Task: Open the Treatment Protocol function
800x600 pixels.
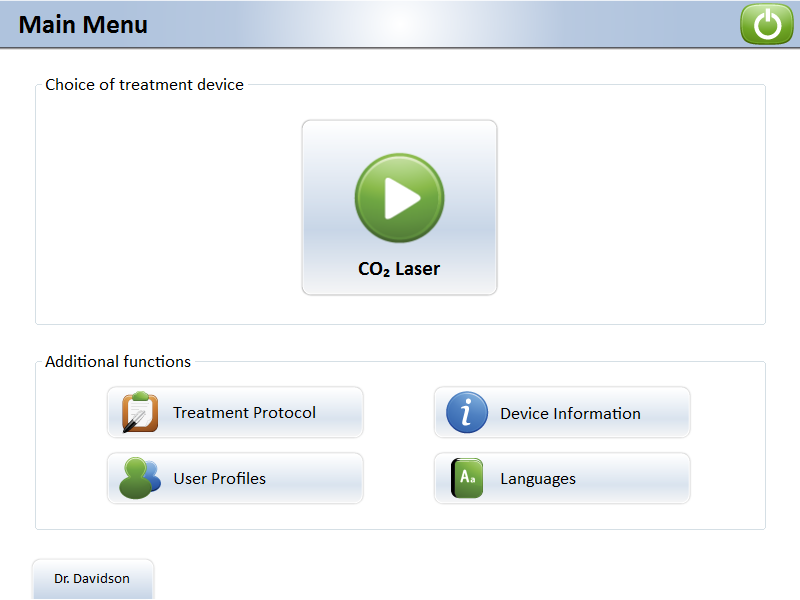Action: tap(235, 412)
